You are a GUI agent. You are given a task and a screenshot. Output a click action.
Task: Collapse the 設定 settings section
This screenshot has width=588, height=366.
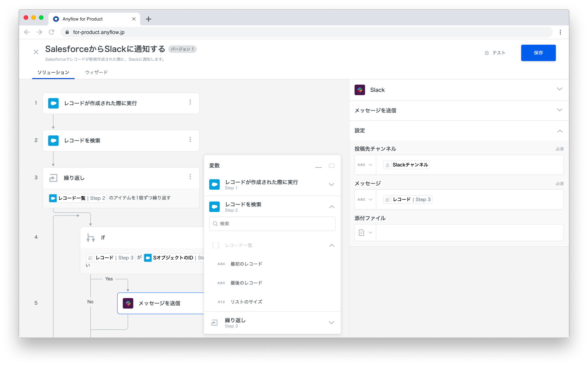pos(560,131)
